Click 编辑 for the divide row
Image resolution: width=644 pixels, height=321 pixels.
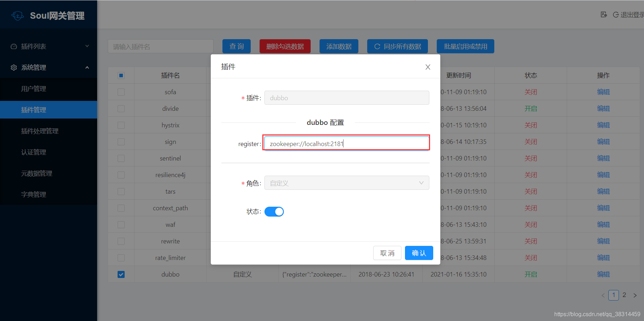coord(603,109)
